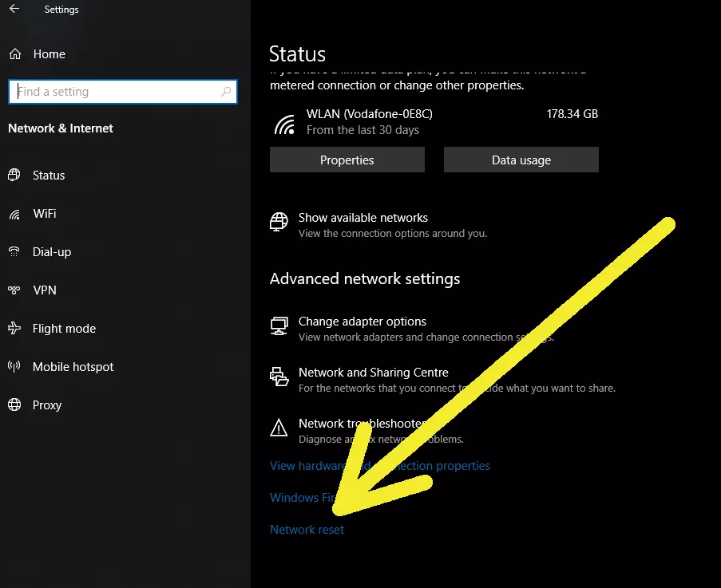The width and height of the screenshot is (721, 588).
Task: Click the magnifier icon in the search box
Action: pyautogui.click(x=226, y=92)
